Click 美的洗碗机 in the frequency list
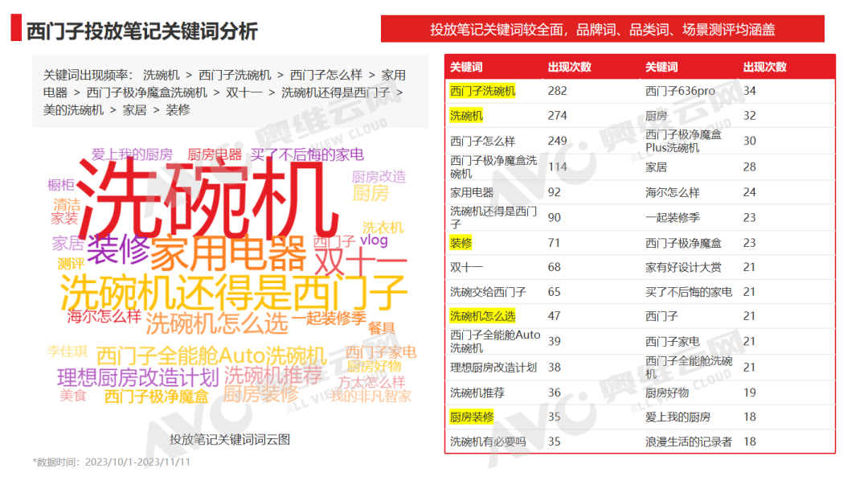The height and width of the screenshot is (489, 868). click(x=73, y=109)
